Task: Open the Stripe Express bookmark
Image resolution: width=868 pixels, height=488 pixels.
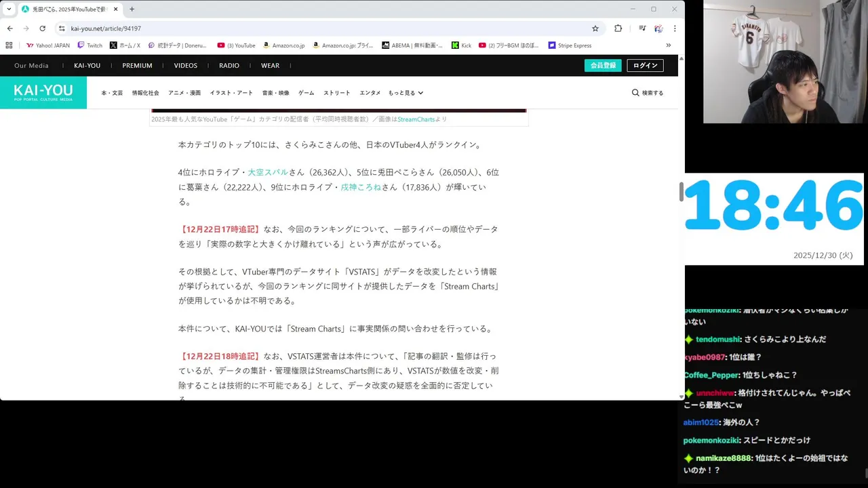Action: (570, 45)
